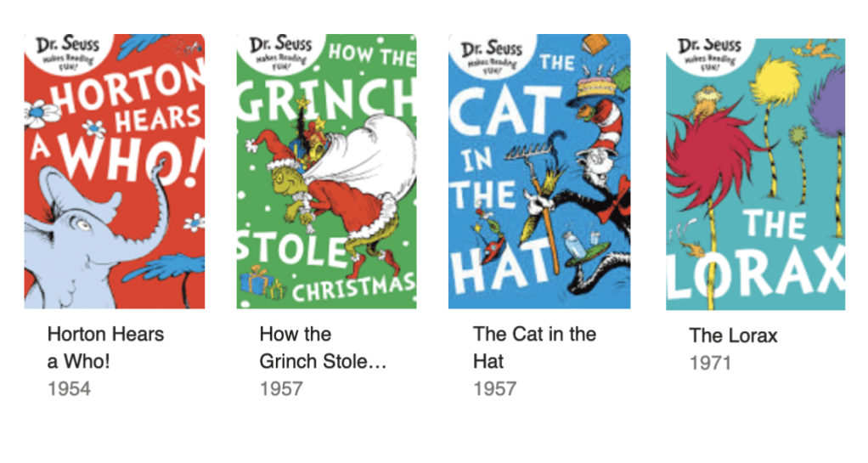Open 'The Cat in the Hat' title text
This screenshot has height=463, width=868.
click(x=534, y=347)
